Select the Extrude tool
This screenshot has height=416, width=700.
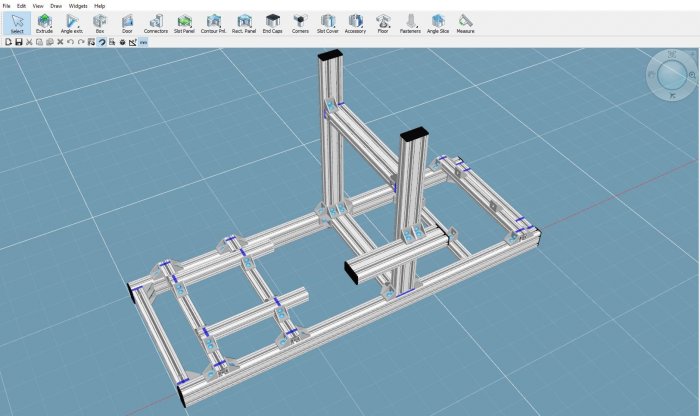pos(44,22)
